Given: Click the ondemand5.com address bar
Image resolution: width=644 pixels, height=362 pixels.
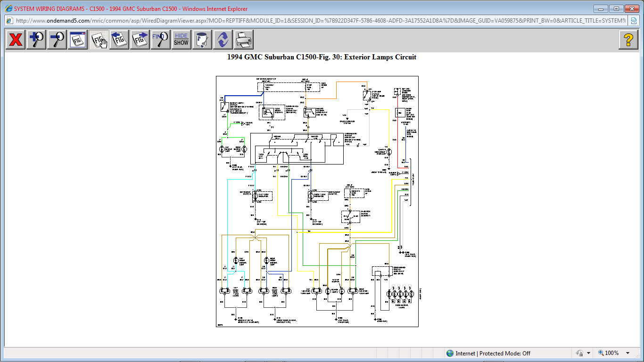Looking at the screenshot, I should tap(321, 21).
